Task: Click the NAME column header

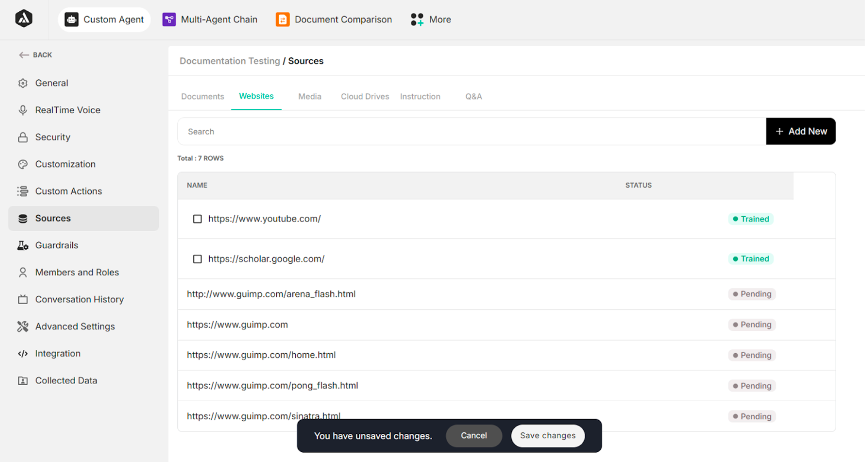Action: click(x=197, y=185)
